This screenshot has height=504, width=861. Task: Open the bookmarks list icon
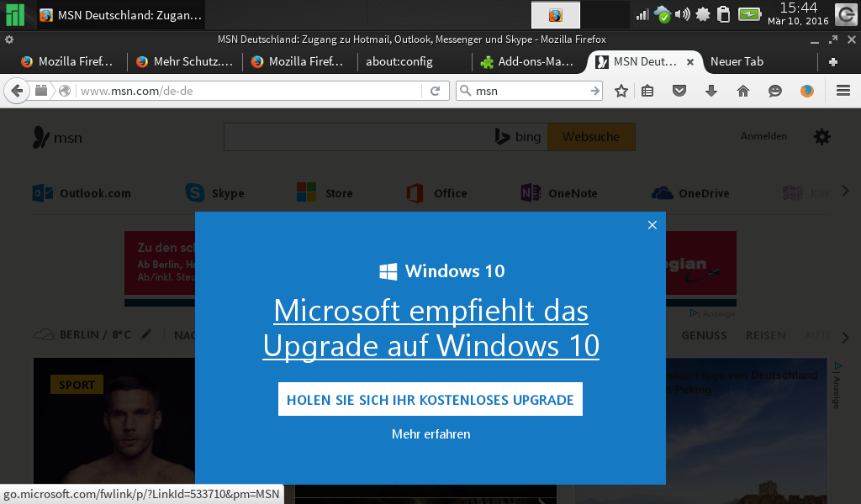click(647, 91)
